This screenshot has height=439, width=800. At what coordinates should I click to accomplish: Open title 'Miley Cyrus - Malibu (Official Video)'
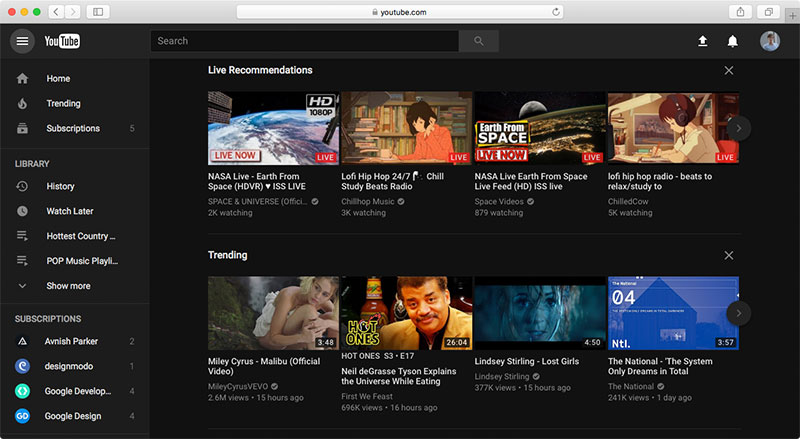pos(264,366)
